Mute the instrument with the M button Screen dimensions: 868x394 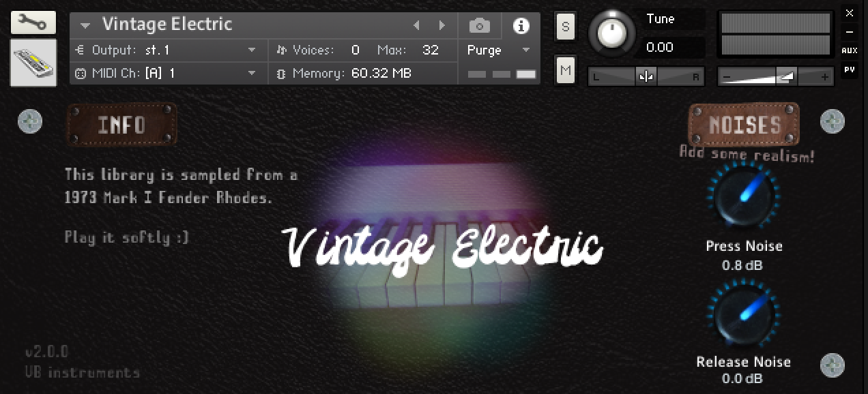tap(565, 70)
